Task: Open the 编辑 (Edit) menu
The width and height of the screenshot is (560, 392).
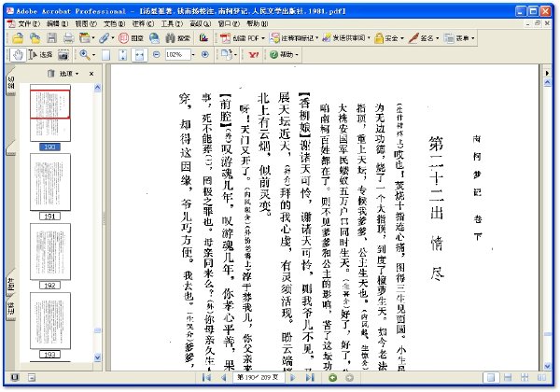Action: point(57,24)
